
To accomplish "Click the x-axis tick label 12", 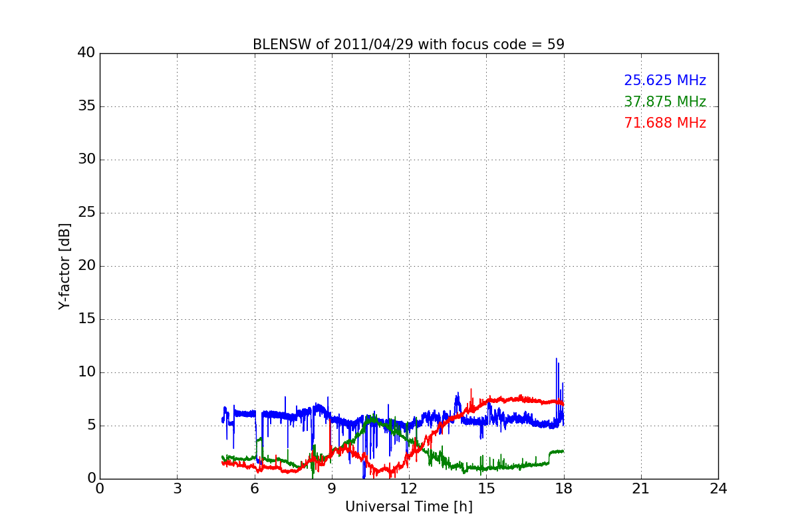I will click(409, 489).
